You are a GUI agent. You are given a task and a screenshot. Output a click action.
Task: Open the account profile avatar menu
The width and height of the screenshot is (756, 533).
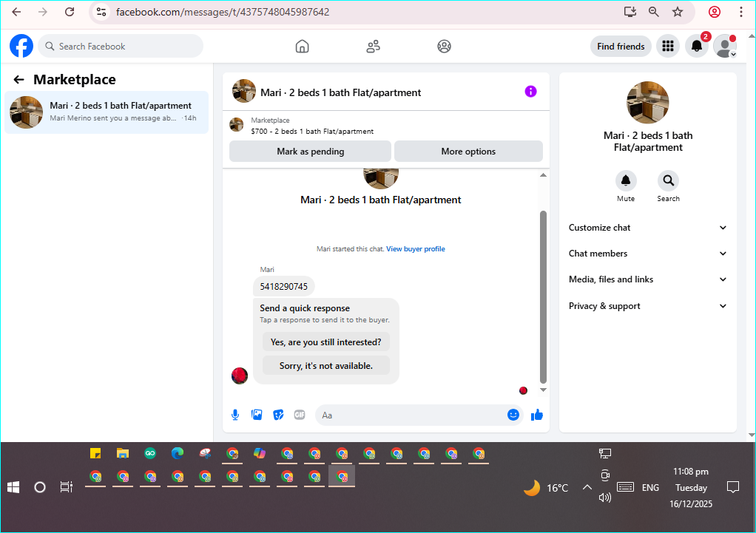(x=725, y=47)
